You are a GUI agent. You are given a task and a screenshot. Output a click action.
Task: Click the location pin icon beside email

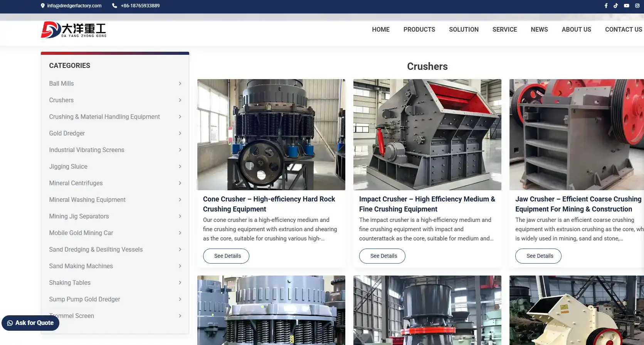coord(43,6)
